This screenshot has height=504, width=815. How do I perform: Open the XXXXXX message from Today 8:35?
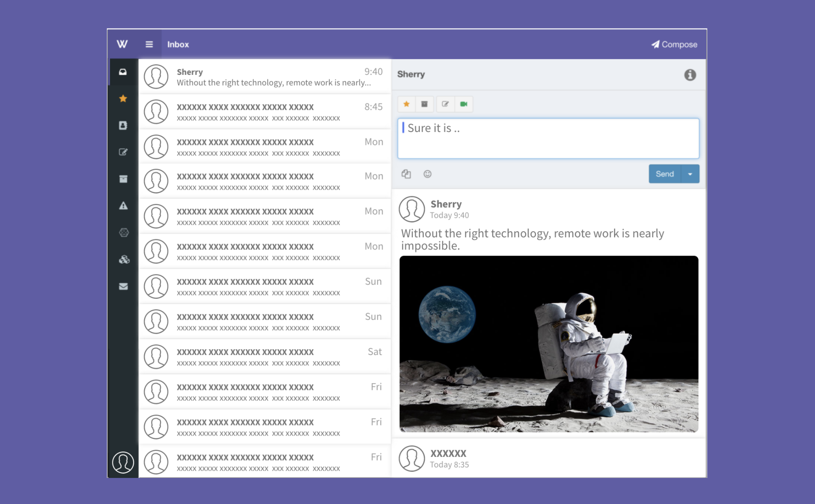(x=548, y=458)
